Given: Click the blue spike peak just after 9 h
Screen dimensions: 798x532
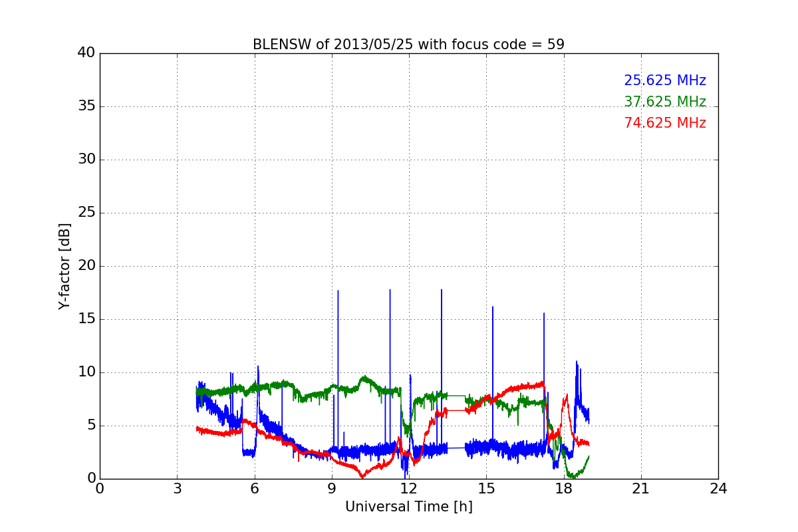Looking at the screenshot, I should (x=338, y=291).
